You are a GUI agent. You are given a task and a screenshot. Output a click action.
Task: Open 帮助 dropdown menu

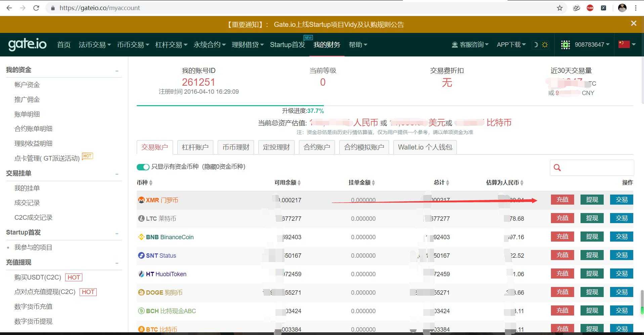(x=358, y=45)
